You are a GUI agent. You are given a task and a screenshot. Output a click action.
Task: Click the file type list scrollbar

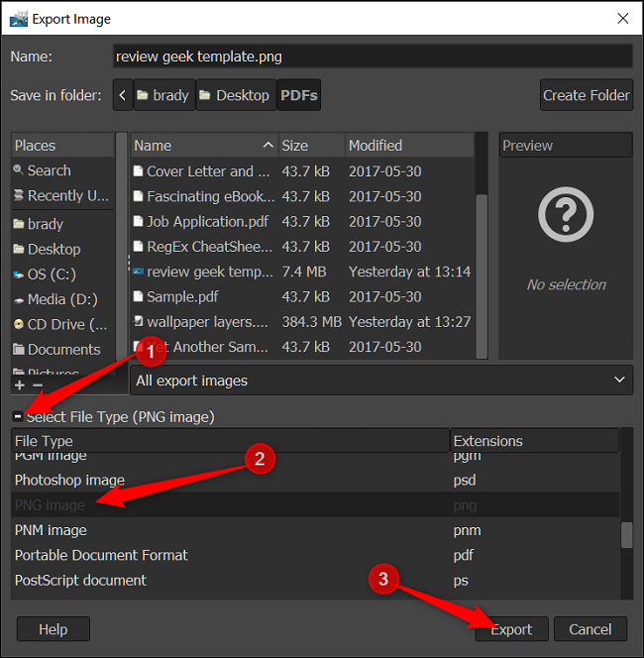(626, 535)
